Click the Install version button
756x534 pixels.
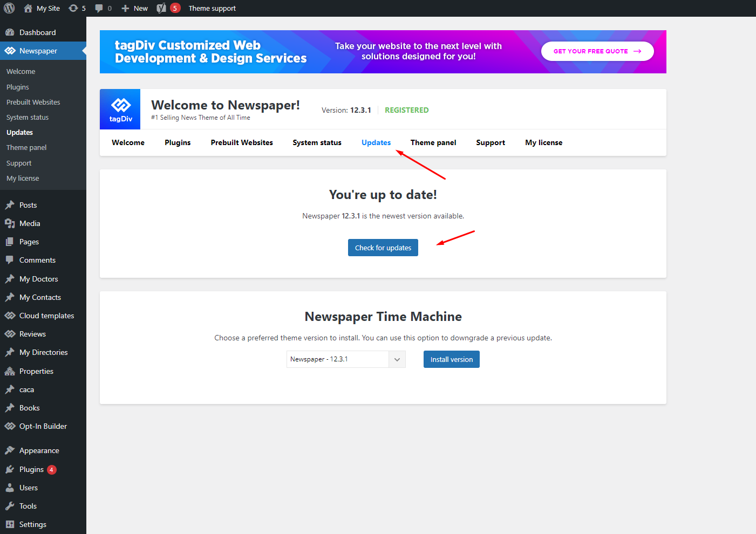pyautogui.click(x=452, y=359)
